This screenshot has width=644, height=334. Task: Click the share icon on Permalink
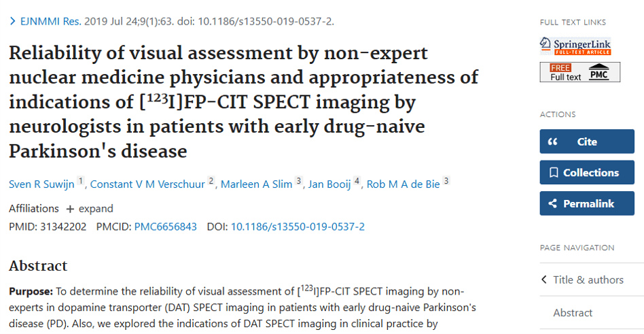pyautogui.click(x=552, y=203)
